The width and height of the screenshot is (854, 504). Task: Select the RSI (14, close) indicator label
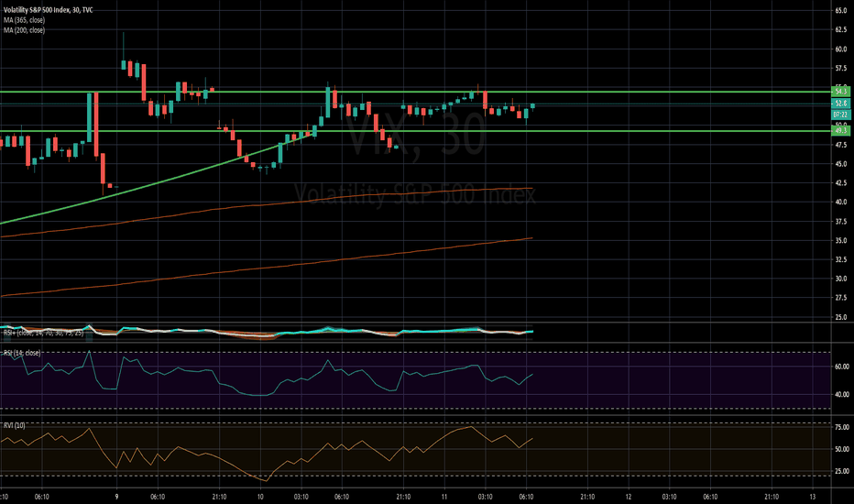tap(22, 353)
